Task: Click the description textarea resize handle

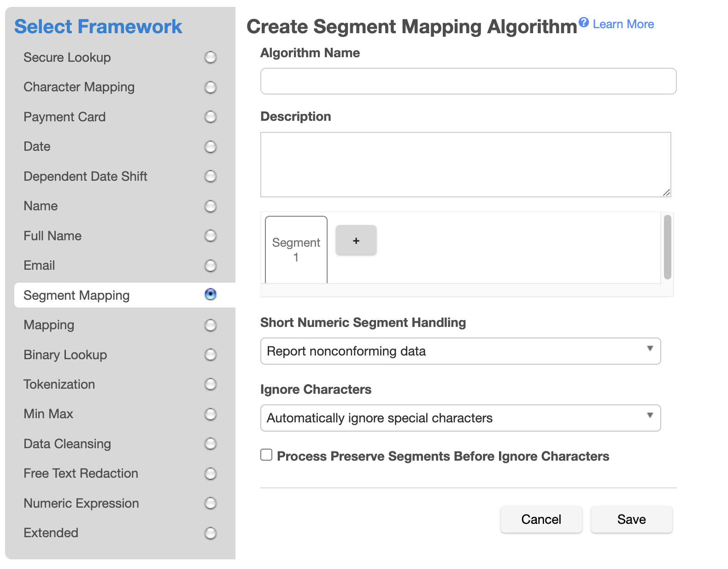Action: (666, 192)
